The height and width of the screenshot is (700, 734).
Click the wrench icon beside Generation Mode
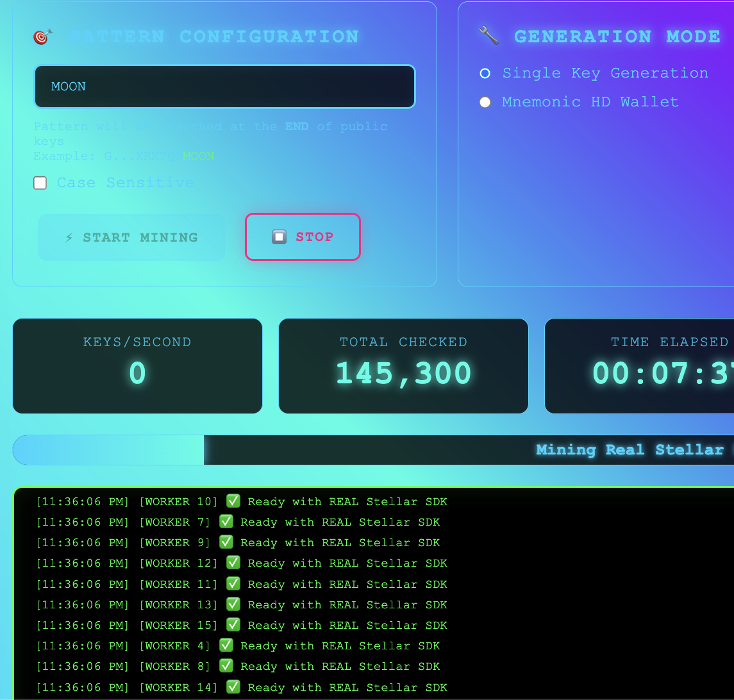(488, 36)
